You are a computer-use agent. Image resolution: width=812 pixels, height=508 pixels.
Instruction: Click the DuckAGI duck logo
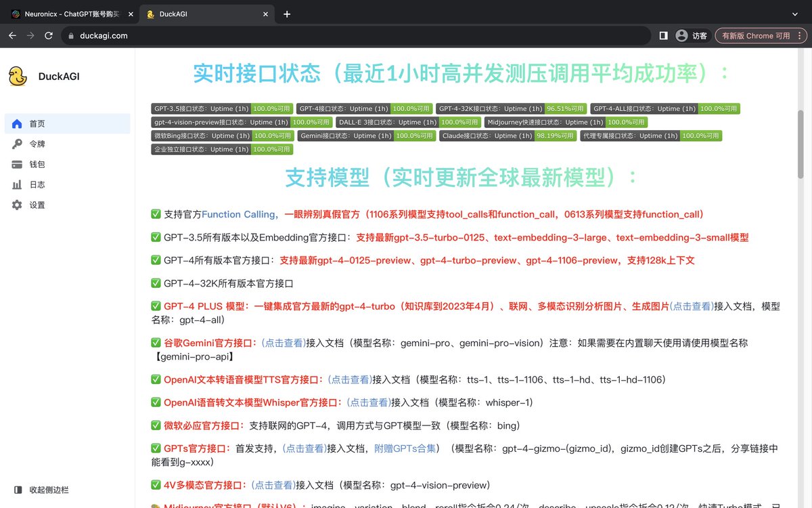[18, 76]
